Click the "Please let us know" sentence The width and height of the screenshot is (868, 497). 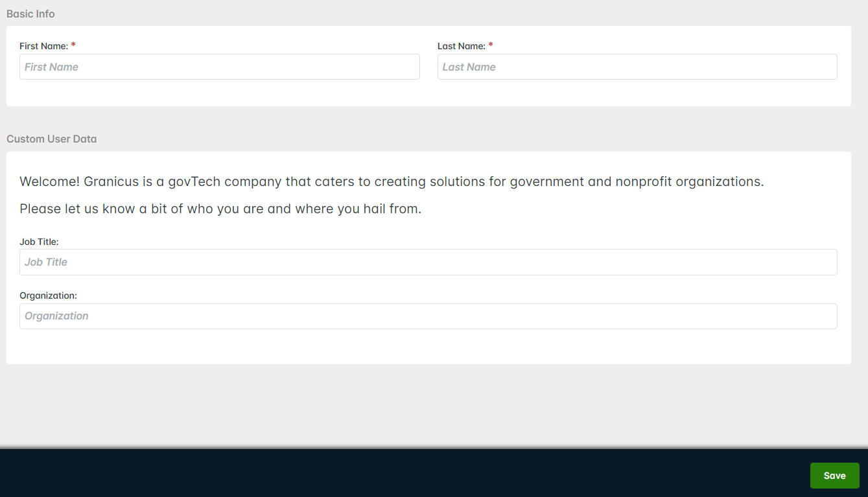(x=220, y=209)
